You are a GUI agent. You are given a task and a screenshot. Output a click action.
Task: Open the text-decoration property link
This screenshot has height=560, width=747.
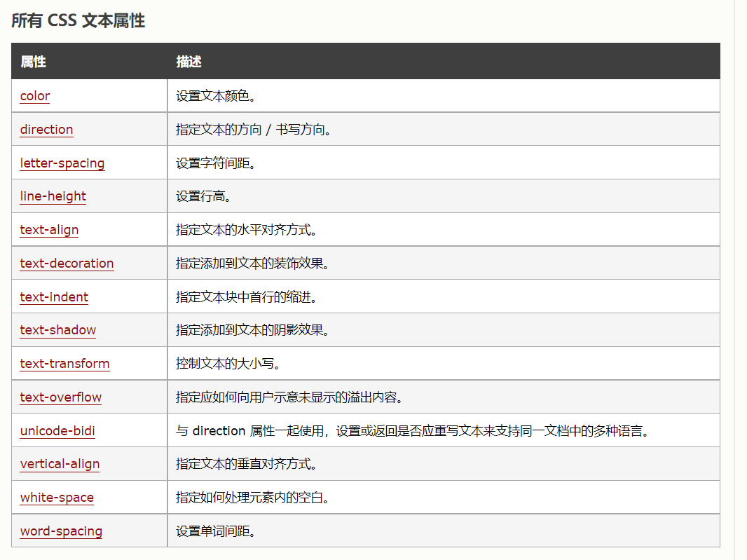coord(67,264)
